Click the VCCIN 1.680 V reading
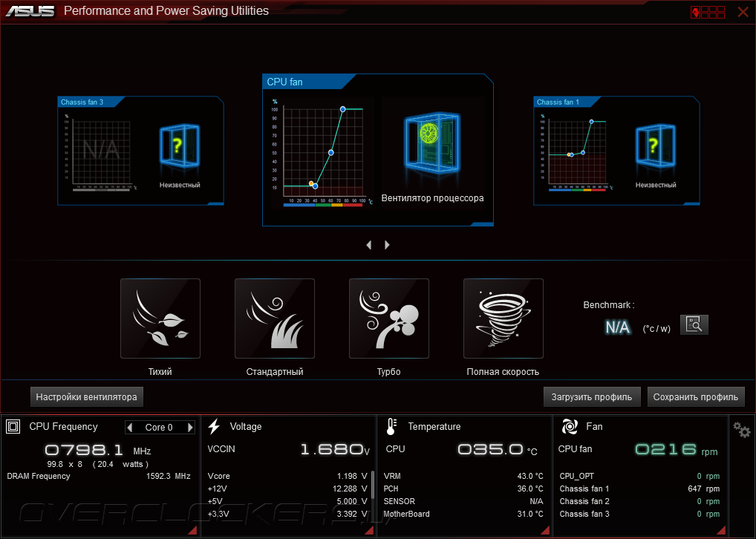 click(288, 449)
